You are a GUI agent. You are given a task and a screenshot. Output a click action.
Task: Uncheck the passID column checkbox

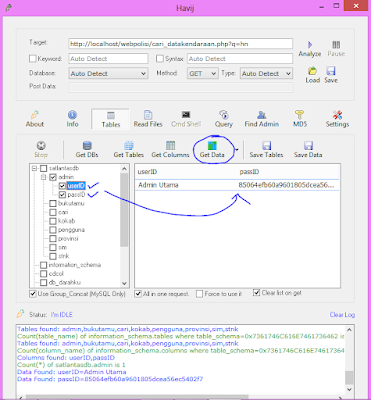62,194
